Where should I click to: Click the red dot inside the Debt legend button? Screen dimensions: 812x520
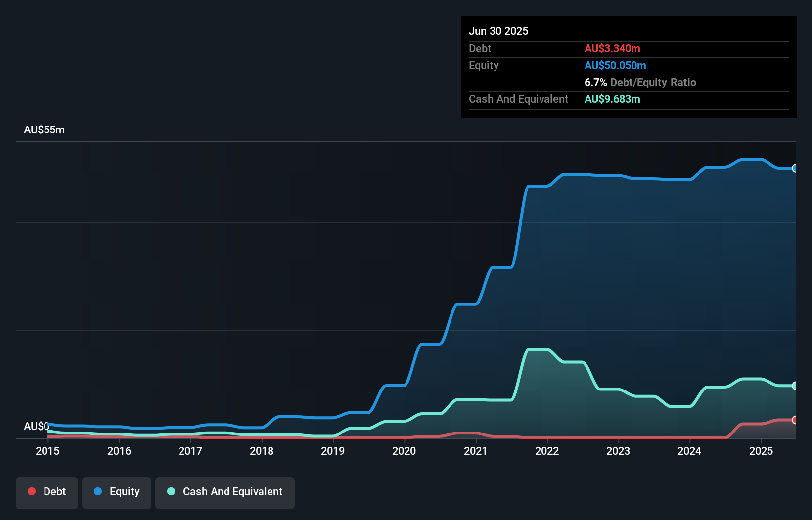pos(32,491)
